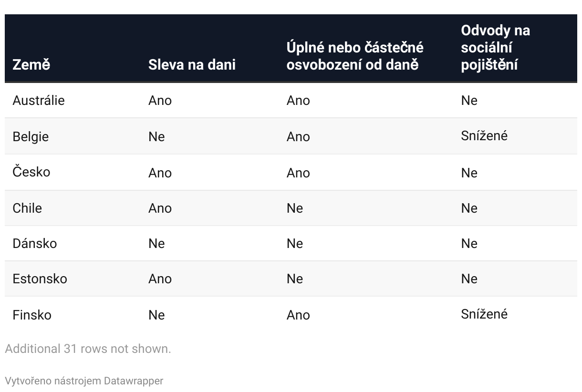Select the Česko country cell
Screen dimensions: 582x392
tap(31, 172)
